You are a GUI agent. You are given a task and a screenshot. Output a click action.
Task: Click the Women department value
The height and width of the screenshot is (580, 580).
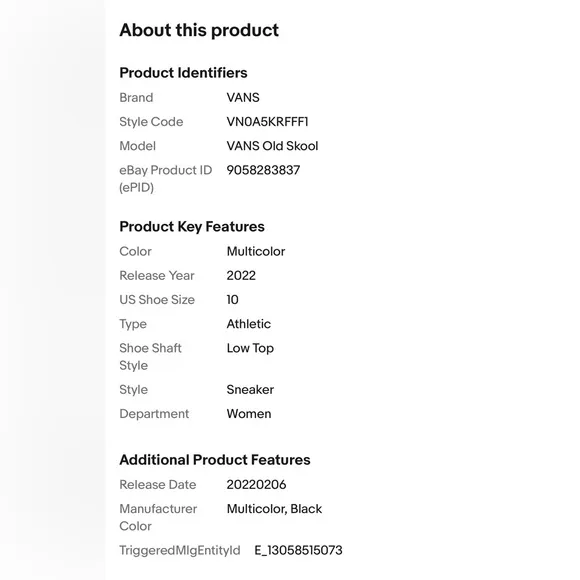pyautogui.click(x=249, y=414)
